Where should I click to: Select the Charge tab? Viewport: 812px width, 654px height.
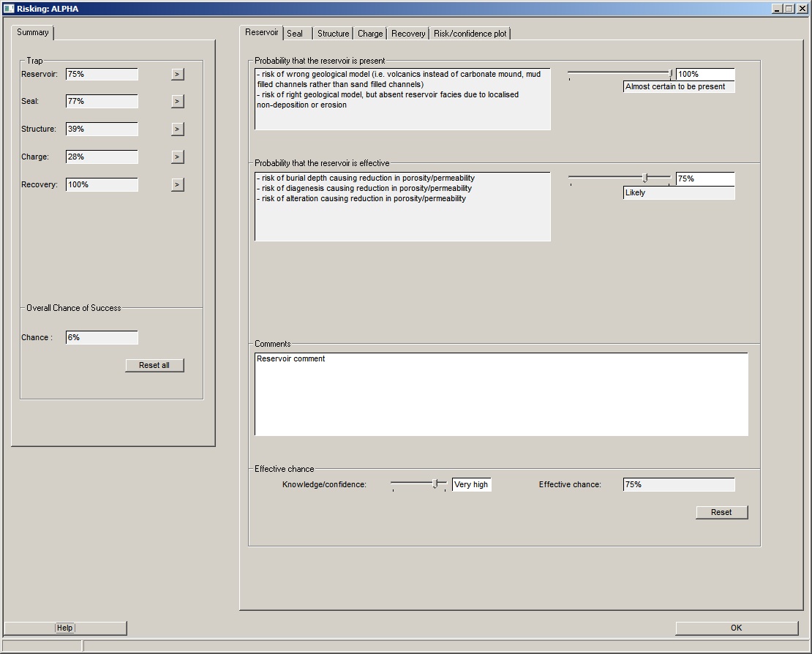(370, 34)
